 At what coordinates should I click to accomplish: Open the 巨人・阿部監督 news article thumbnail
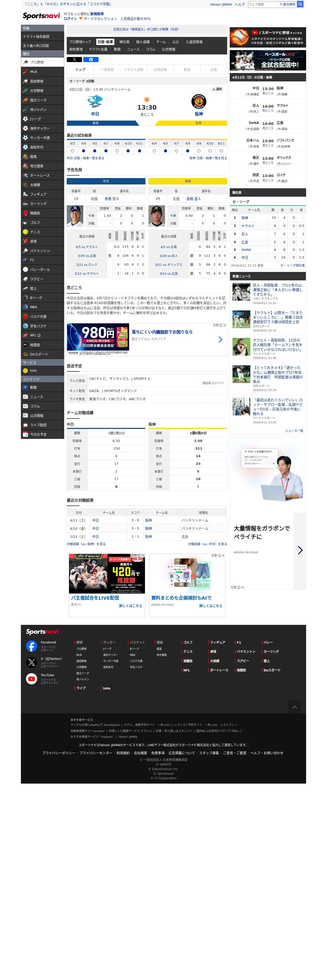(x=241, y=292)
